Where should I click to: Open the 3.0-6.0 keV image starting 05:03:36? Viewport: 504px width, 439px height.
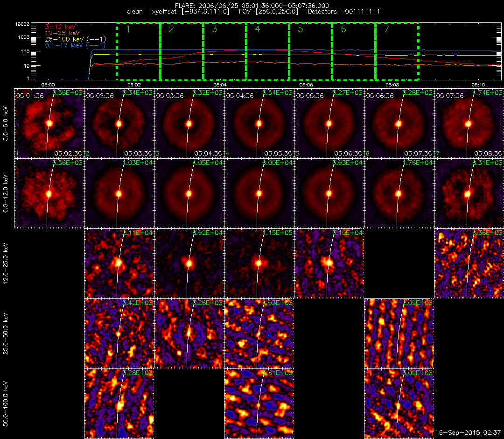click(189, 123)
